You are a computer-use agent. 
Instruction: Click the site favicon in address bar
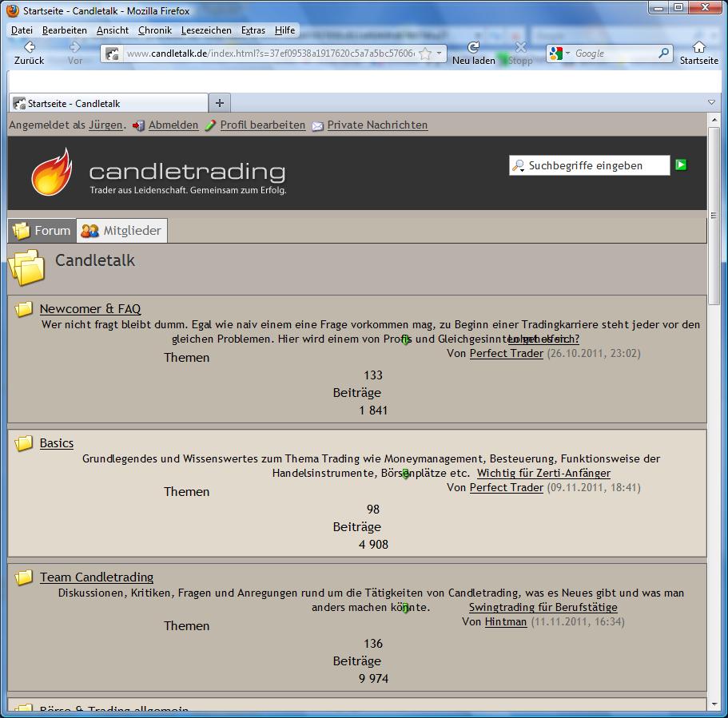(x=112, y=54)
